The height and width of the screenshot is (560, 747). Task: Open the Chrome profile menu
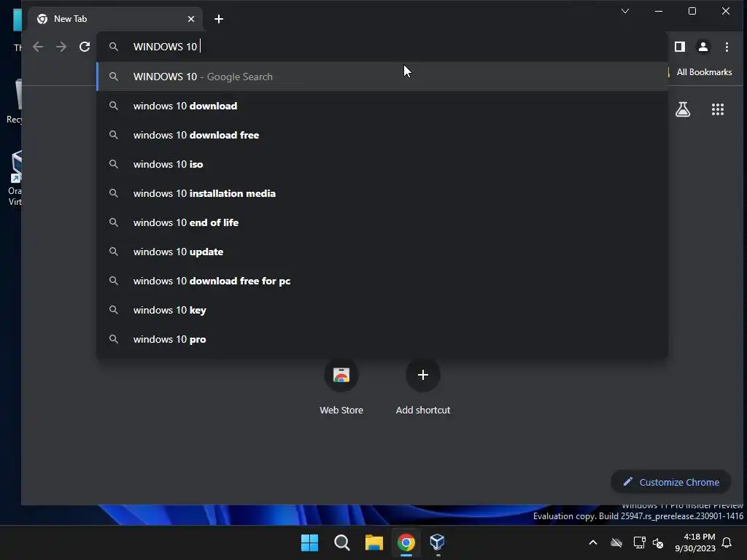pyautogui.click(x=703, y=47)
